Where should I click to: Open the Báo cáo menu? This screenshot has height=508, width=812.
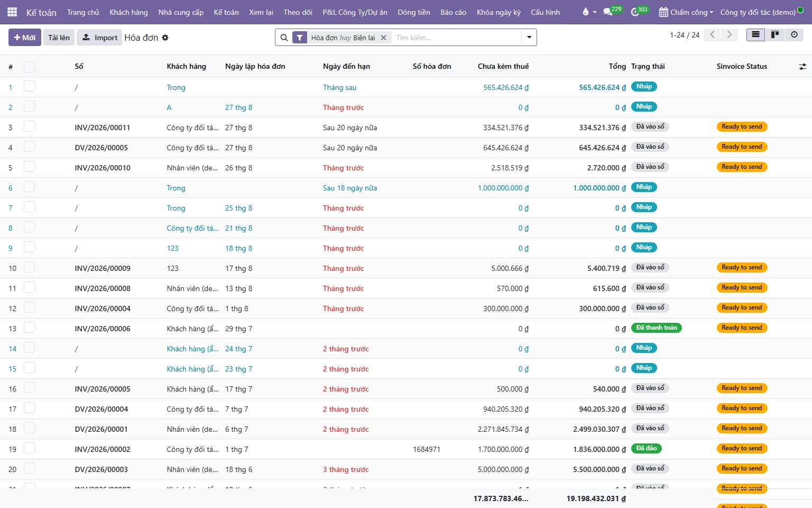point(453,12)
